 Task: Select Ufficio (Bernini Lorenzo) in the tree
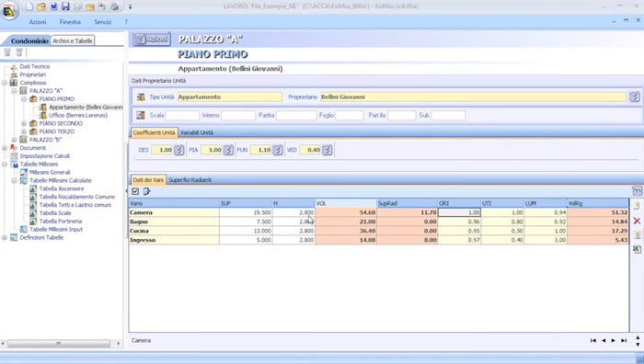tap(78, 115)
